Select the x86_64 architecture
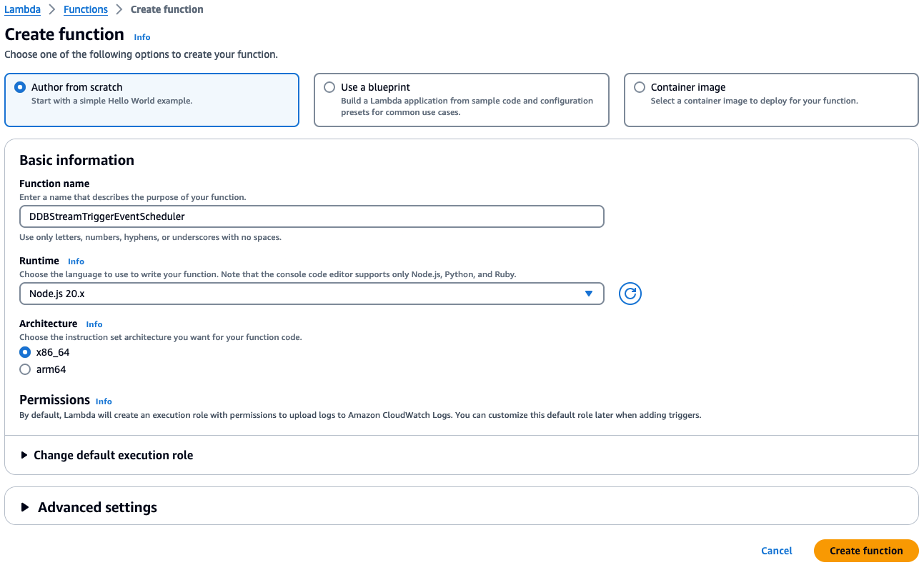This screenshot has height=565, width=924. (25, 352)
